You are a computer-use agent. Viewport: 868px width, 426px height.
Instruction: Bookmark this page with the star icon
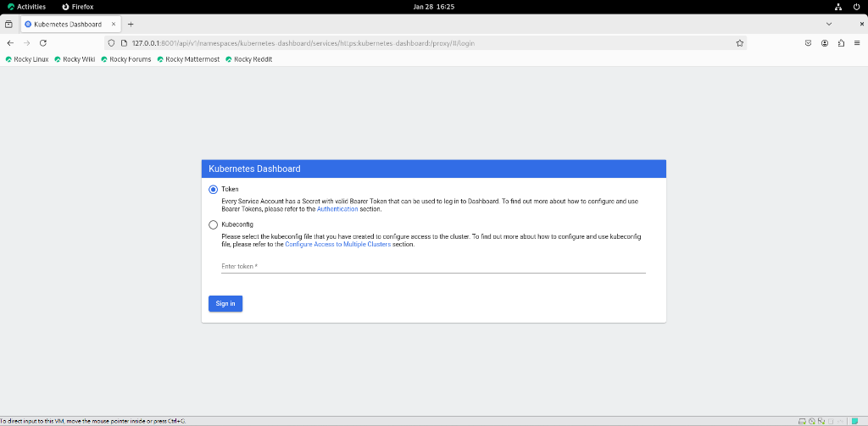739,43
